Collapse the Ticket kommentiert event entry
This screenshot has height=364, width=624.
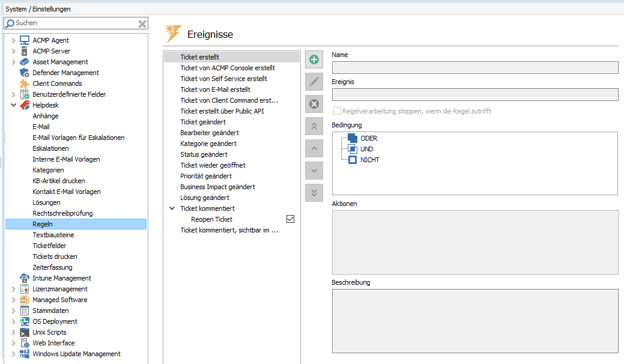click(172, 208)
